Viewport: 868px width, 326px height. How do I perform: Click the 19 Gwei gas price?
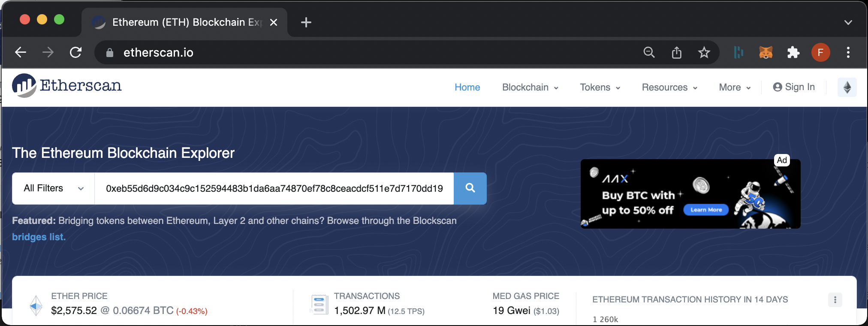click(x=512, y=311)
